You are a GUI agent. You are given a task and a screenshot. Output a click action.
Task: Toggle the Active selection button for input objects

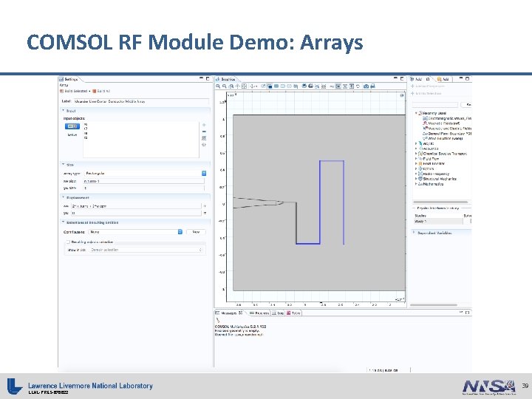pos(72,126)
